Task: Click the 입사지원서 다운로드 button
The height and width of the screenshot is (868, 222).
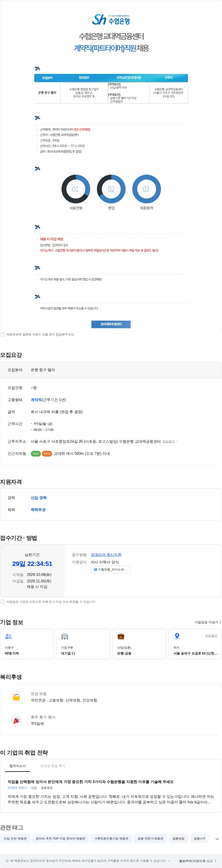Action: pos(111,324)
